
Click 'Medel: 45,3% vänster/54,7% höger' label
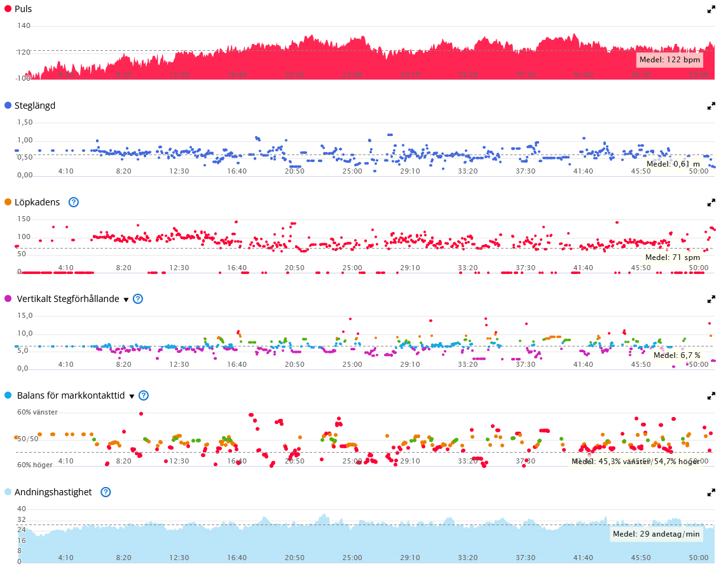(x=636, y=462)
